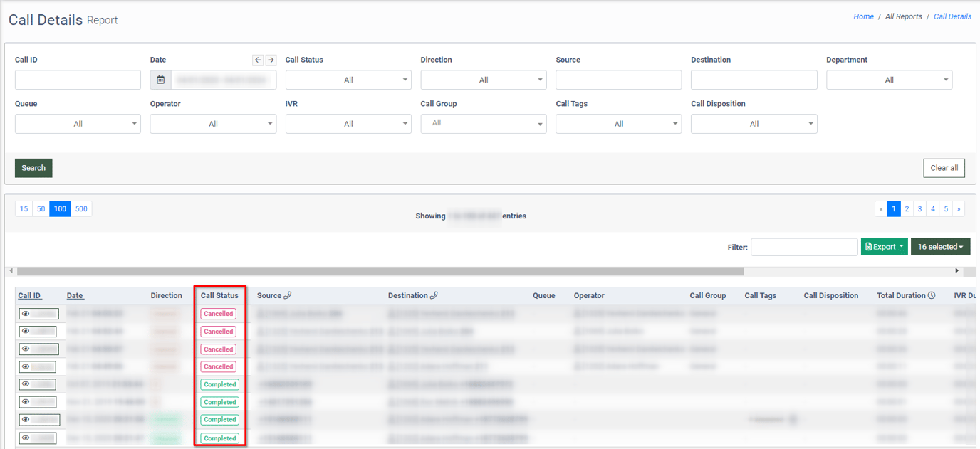Expand the Department dropdown
The image size is (980, 449).
889,80
